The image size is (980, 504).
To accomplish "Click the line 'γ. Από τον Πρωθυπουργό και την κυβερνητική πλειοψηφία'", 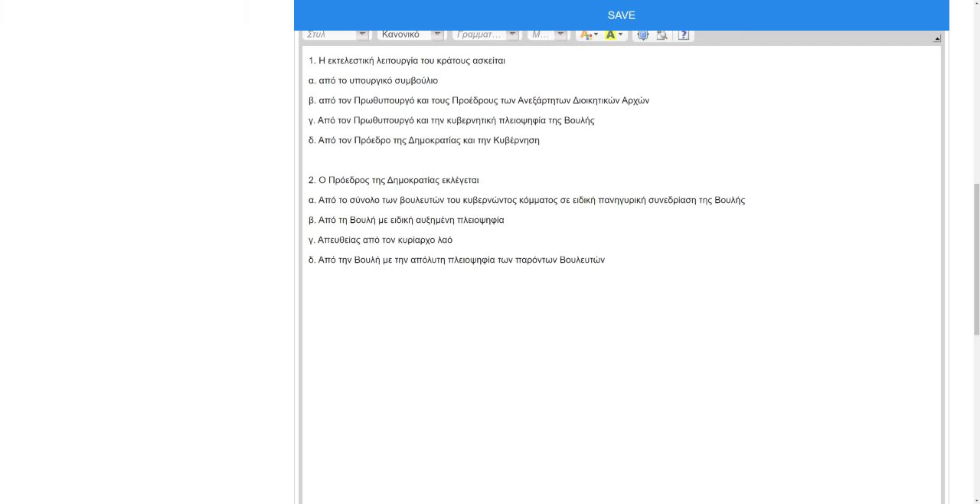I will click(451, 120).
